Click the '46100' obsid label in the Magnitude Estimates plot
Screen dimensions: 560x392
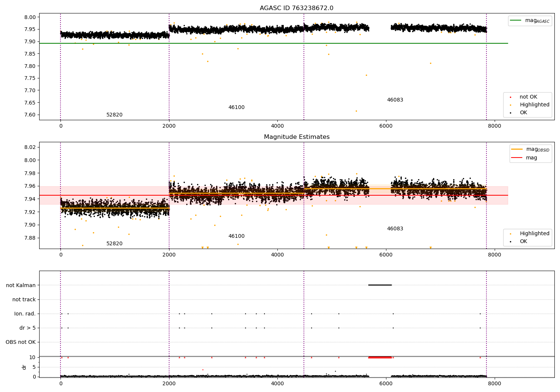click(236, 236)
